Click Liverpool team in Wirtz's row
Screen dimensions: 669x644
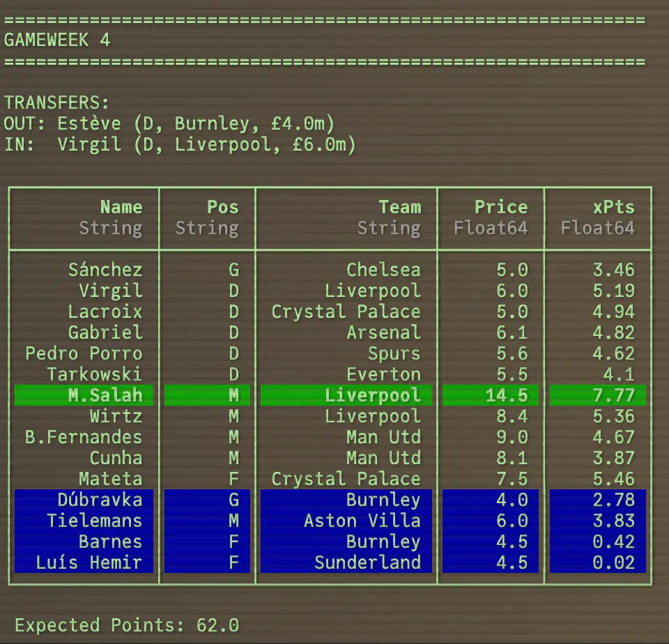(x=373, y=416)
